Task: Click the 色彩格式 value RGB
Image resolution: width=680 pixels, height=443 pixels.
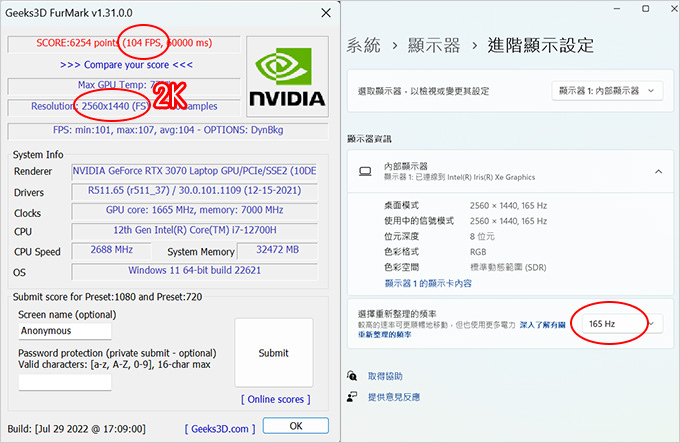Action: click(478, 252)
